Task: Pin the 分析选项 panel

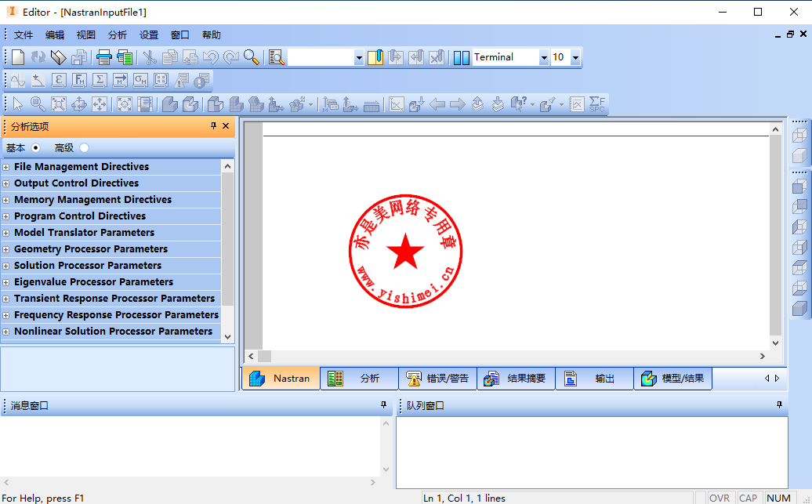Action: (213, 126)
